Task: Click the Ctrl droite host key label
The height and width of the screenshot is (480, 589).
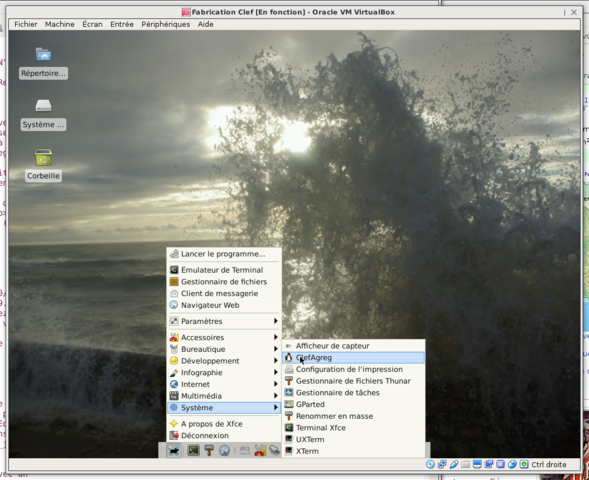Action: coord(548,465)
